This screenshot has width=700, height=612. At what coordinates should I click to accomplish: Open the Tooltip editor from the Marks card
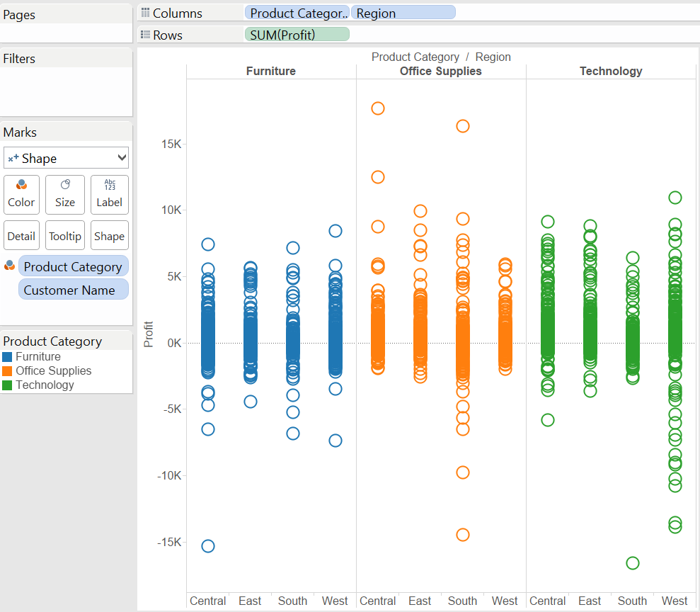click(64, 234)
